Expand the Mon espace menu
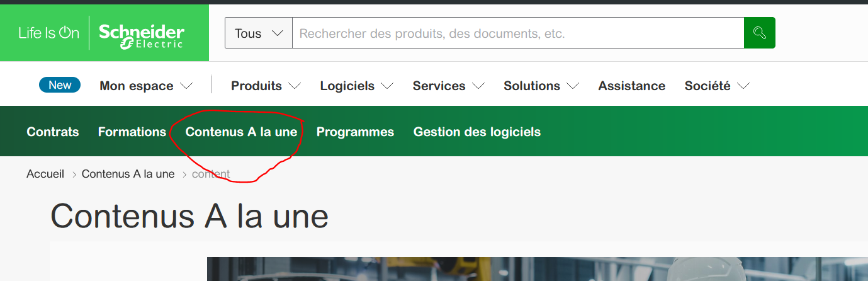 point(146,86)
